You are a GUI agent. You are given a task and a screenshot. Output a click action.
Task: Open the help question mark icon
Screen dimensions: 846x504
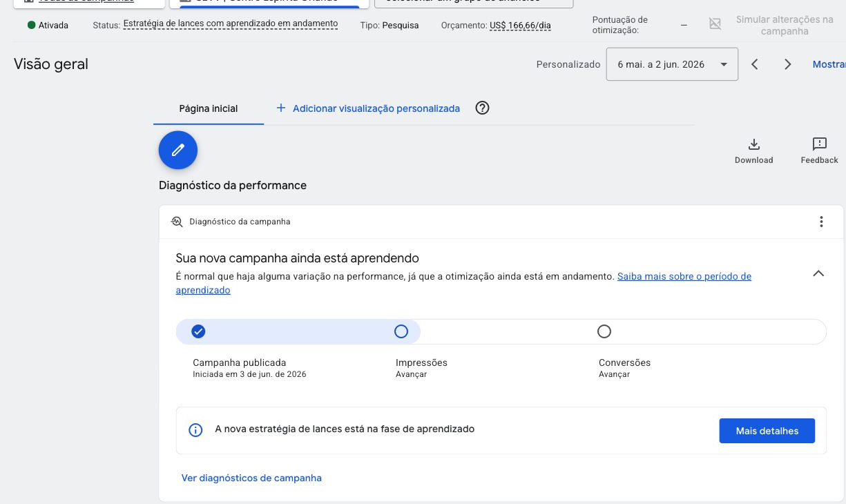pos(483,108)
